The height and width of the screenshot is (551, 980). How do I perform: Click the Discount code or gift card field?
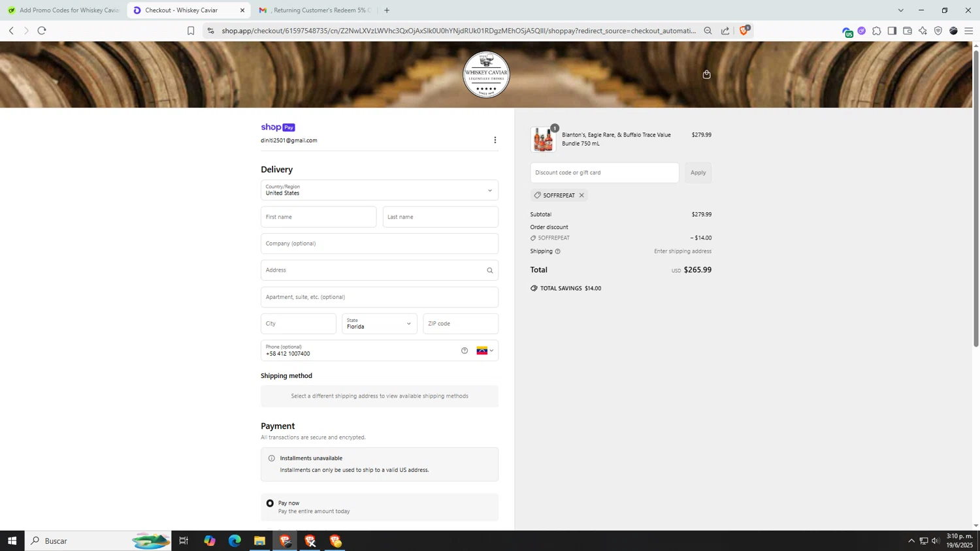coord(604,172)
